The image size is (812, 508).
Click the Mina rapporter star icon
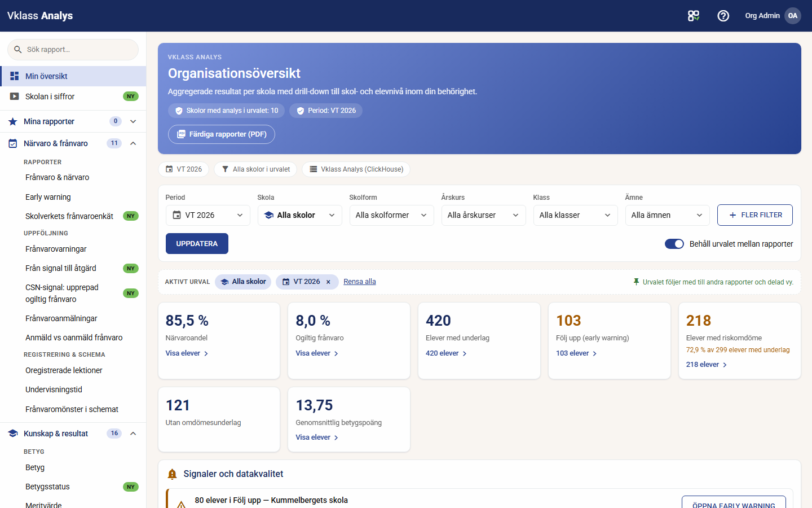(13, 121)
